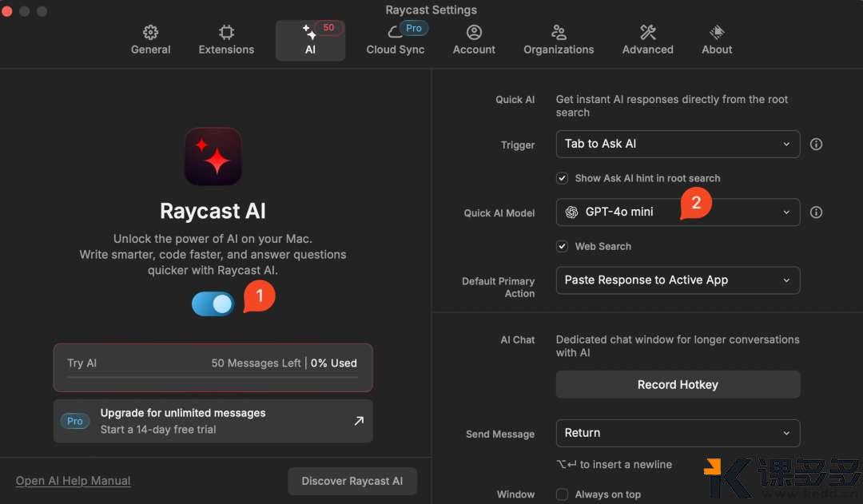Click the Raycast AI sparkle app icon
This screenshot has height=504, width=863.
pyautogui.click(x=213, y=157)
